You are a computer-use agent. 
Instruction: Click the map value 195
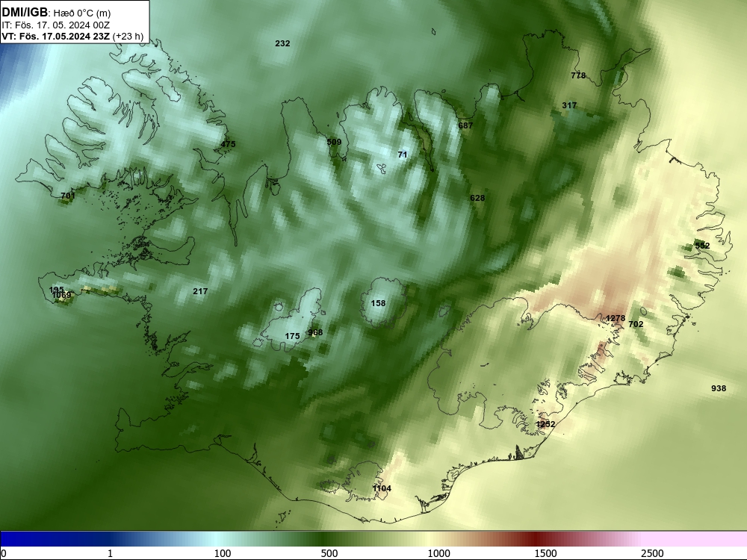56,290
